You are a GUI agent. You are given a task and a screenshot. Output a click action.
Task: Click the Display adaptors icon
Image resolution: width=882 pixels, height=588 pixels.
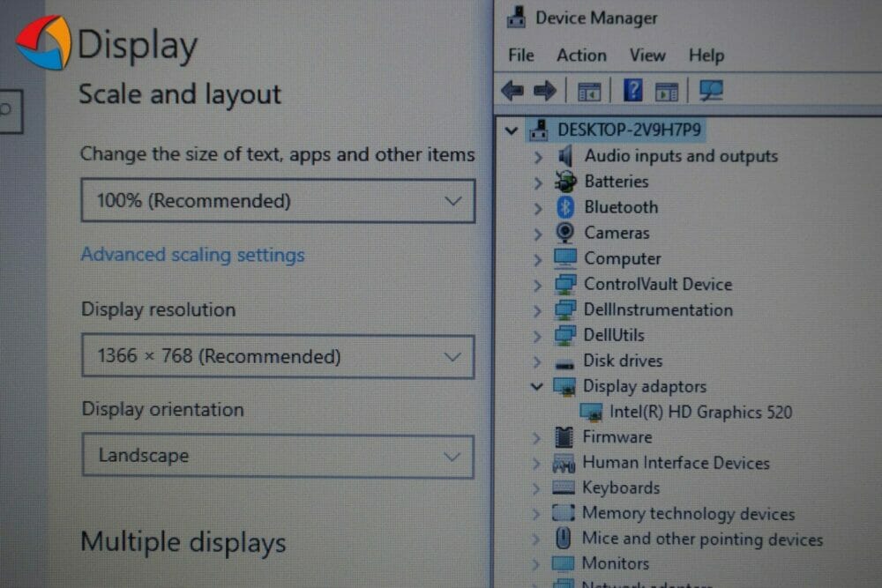point(564,386)
